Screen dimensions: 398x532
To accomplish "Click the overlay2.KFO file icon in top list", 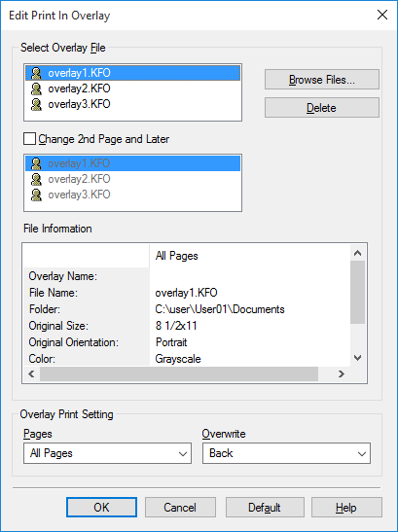I will click(x=36, y=89).
